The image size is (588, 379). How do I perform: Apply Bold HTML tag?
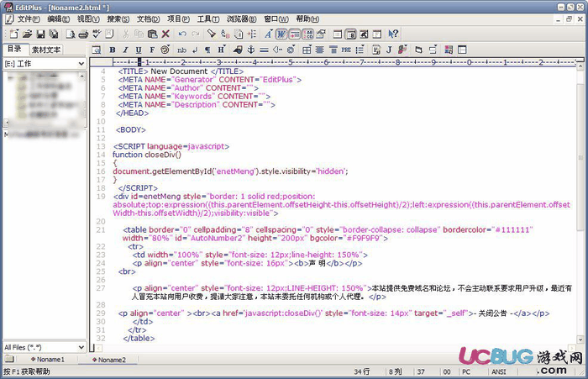112,50
